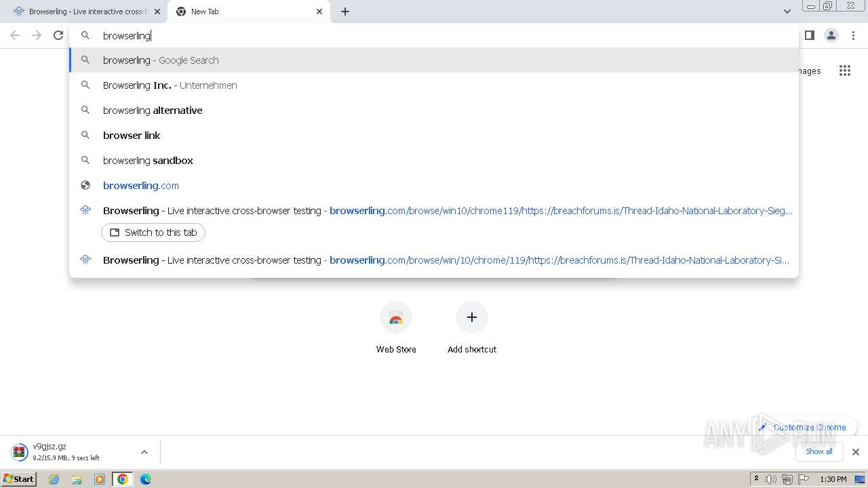This screenshot has height=488, width=868.
Task: Open the network tray icon
Action: point(787,479)
